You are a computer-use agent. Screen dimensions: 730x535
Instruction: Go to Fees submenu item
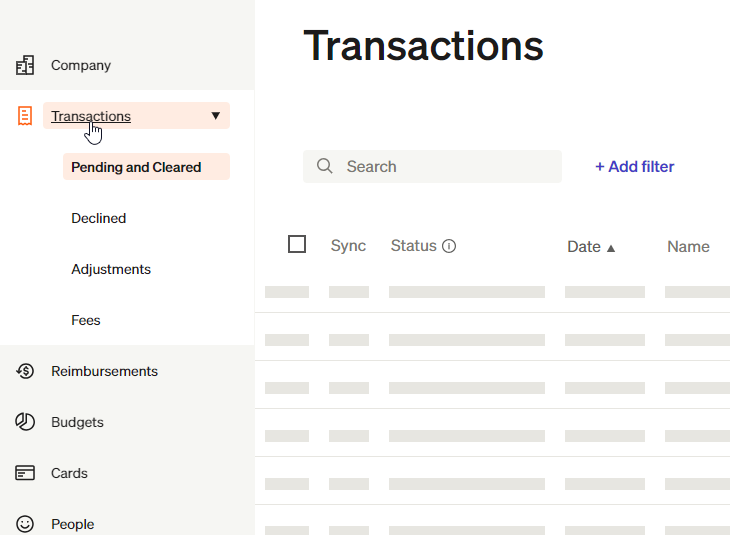pos(86,320)
